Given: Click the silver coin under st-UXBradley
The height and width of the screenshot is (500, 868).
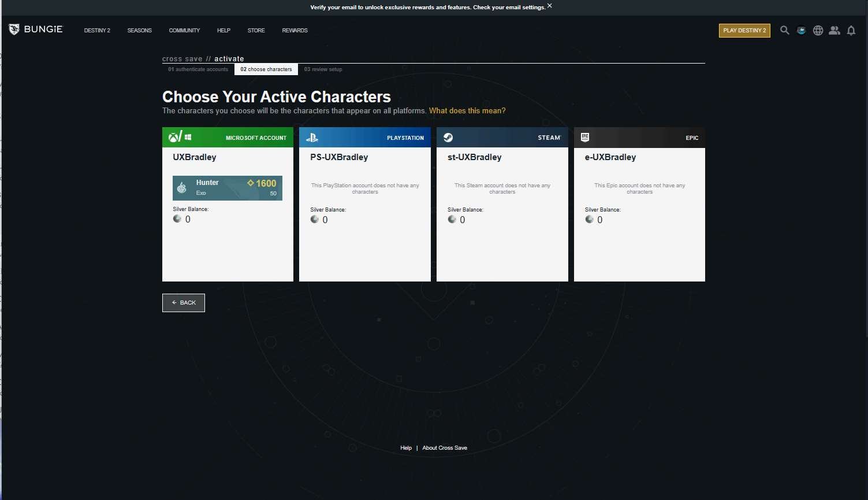Looking at the screenshot, I should (452, 219).
